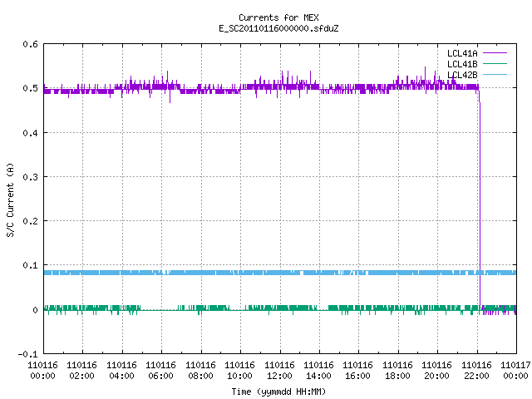The width and height of the screenshot is (532, 399).
Task: Click the light blue LCL42B legend line sample
Action: tap(495, 75)
